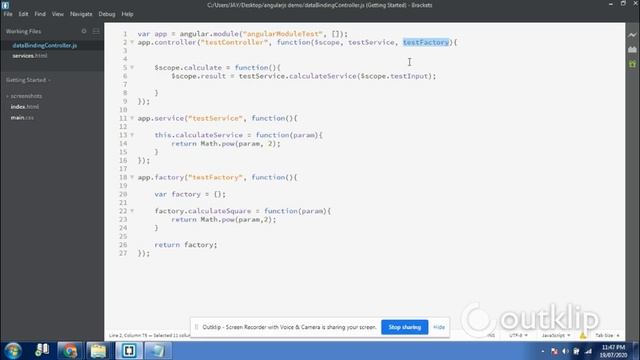This screenshot has width=640, height=360.
Task: Open the UTF-8 encoding dropdown
Action: 518,335
